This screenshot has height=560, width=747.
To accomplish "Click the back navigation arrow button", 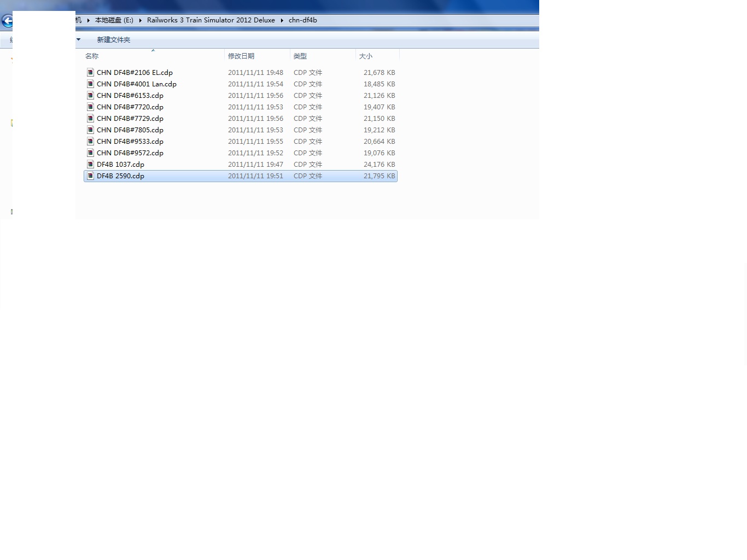I will click(7, 21).
